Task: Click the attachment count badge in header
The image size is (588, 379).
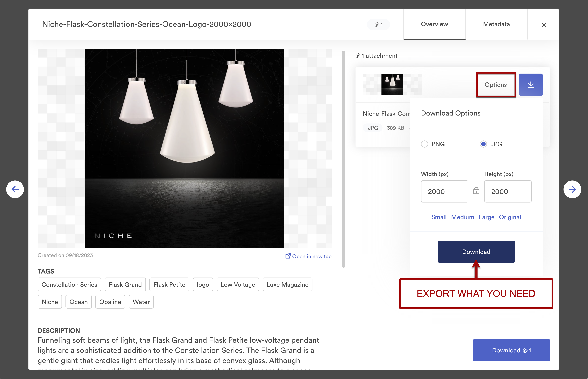Action: pyautogui.click(x=378, y=25)
